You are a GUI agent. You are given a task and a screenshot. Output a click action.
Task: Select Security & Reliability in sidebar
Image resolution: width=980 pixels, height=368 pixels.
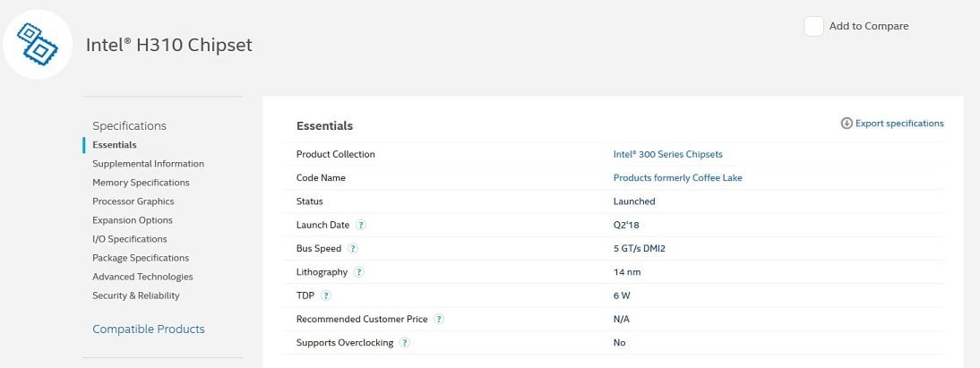136,295
